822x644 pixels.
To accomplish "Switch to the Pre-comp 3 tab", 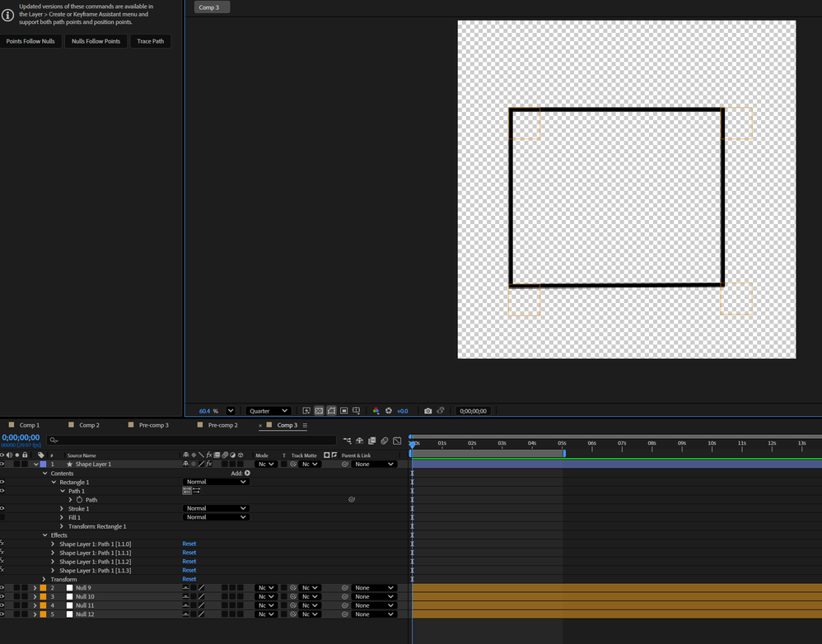I will click(153, 426).
